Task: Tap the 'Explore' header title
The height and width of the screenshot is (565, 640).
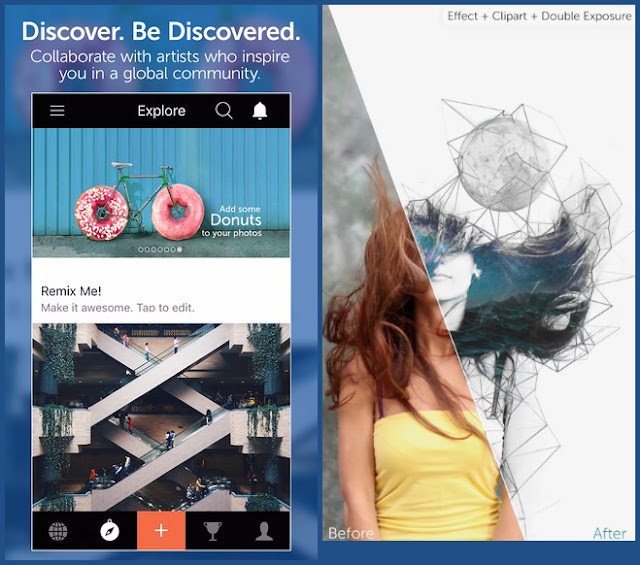Action: [x=162, y=111]
